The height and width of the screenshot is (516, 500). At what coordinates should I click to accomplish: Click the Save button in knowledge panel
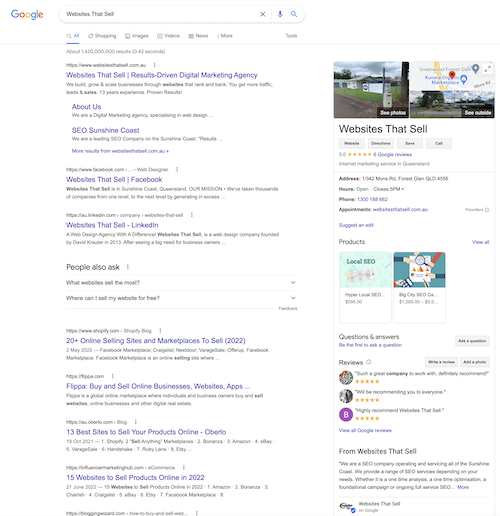[410, 143]
